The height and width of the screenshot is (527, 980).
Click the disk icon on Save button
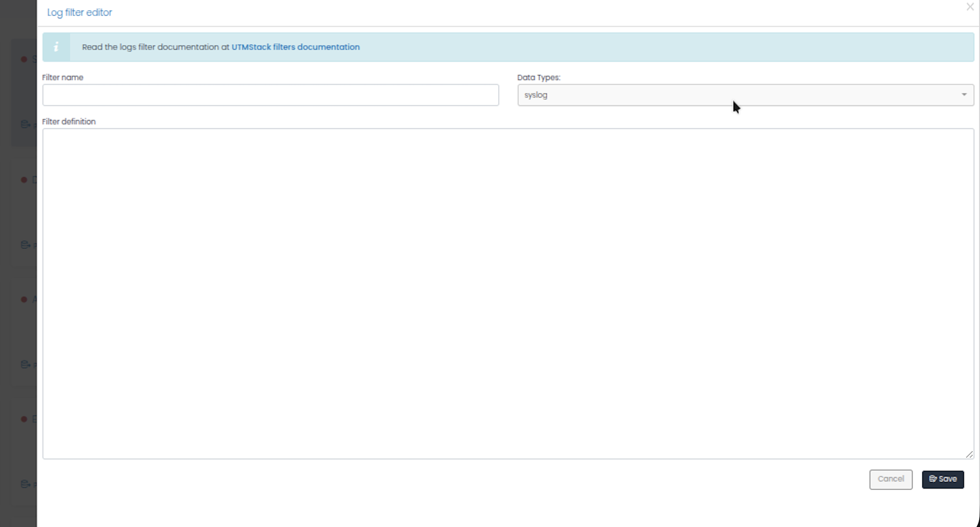tap(932, 479)
